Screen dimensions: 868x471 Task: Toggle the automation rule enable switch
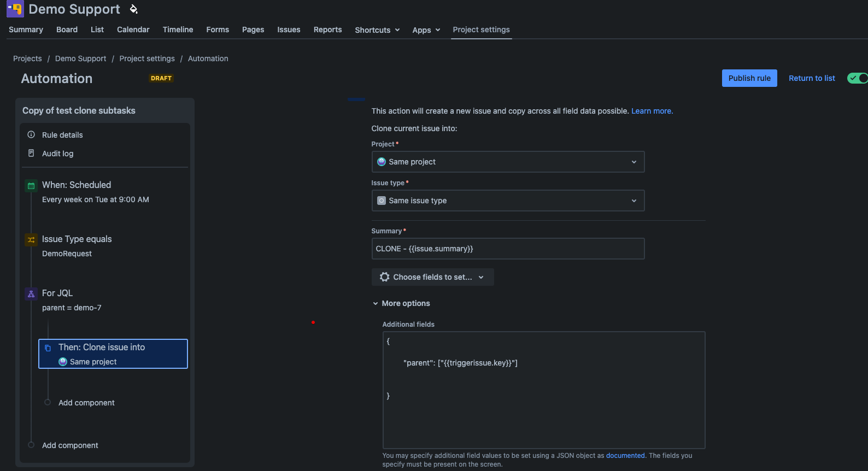pyautogui.click(x=857, y=78)
